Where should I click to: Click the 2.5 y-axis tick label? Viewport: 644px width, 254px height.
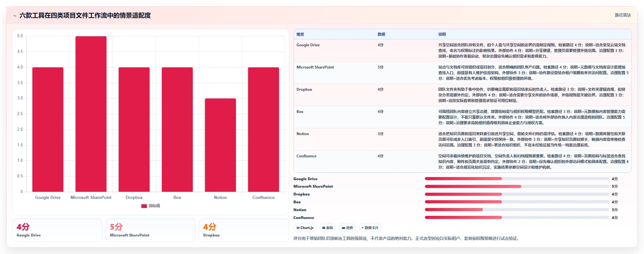click(20, 114)
